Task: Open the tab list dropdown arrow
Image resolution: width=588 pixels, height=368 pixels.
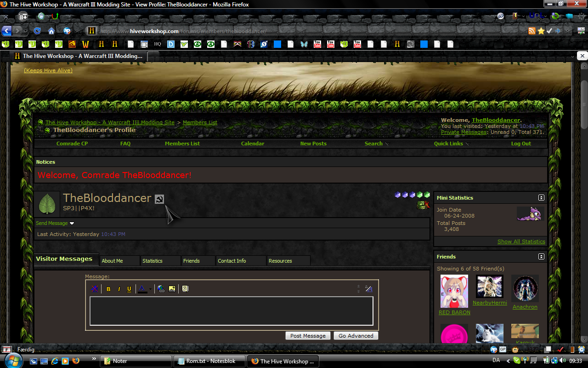Action: [x=572, y=56]
